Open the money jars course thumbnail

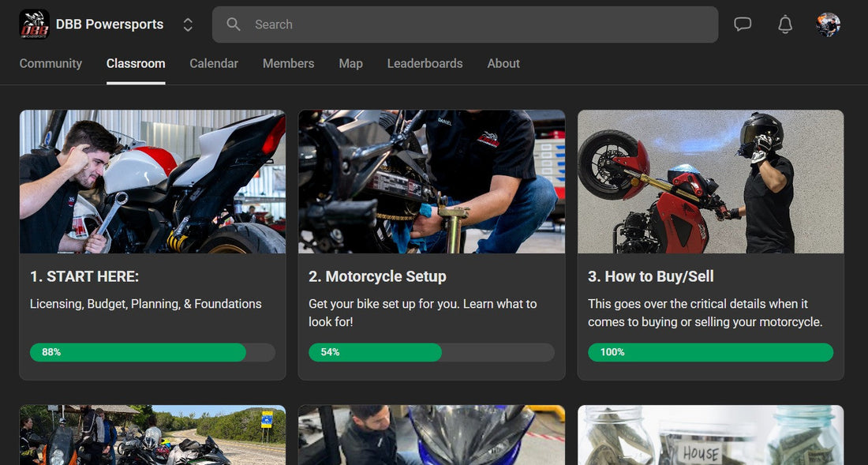pyautogui.click(x=710, y=435)
